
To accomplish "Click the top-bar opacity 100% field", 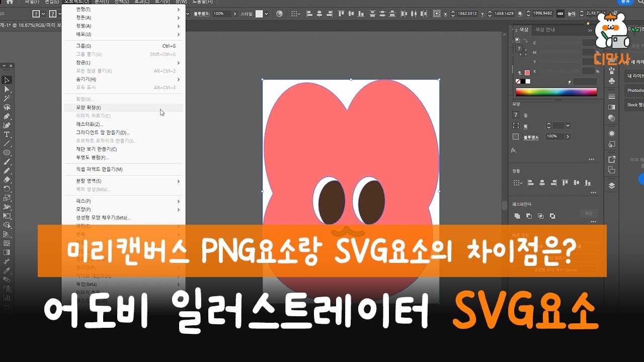I will tap(221, 14).
